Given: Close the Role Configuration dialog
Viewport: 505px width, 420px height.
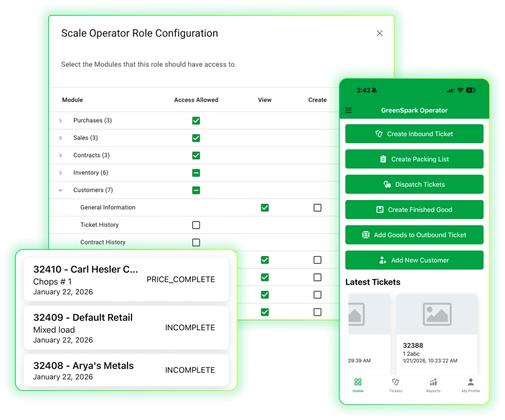Looking at the screenshot, I should pos(380,33).
